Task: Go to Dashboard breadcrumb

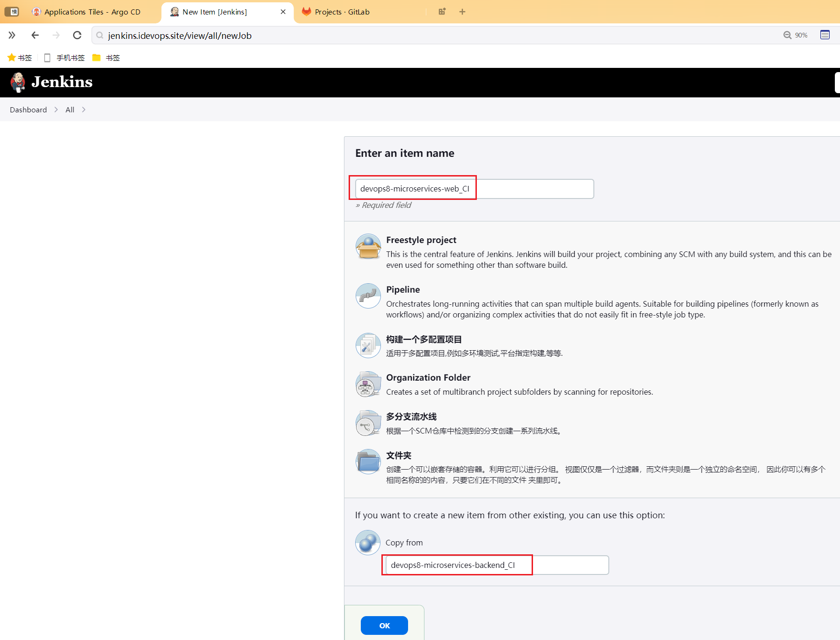Action: point(29,110)
